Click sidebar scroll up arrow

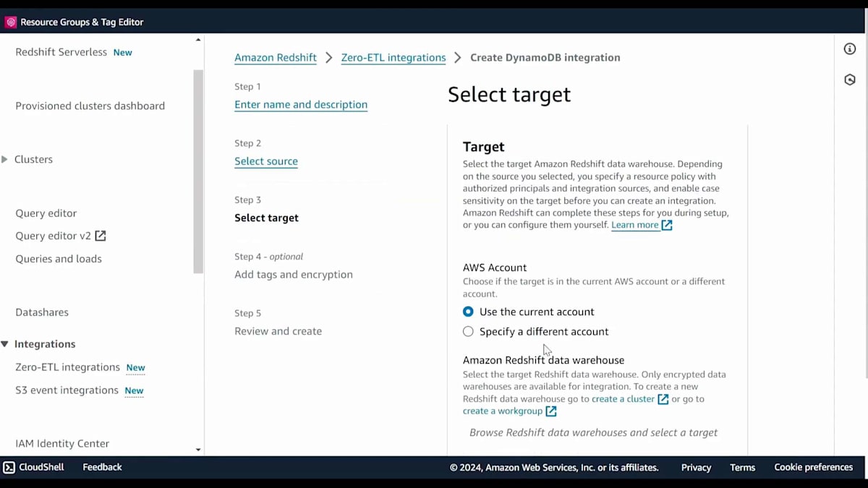[x=198, y=40]
